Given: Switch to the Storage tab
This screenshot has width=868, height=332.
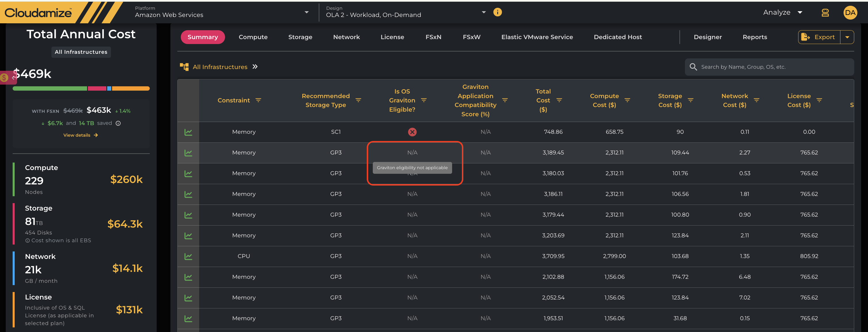Looking at the screenshot, I should (300, 37).
